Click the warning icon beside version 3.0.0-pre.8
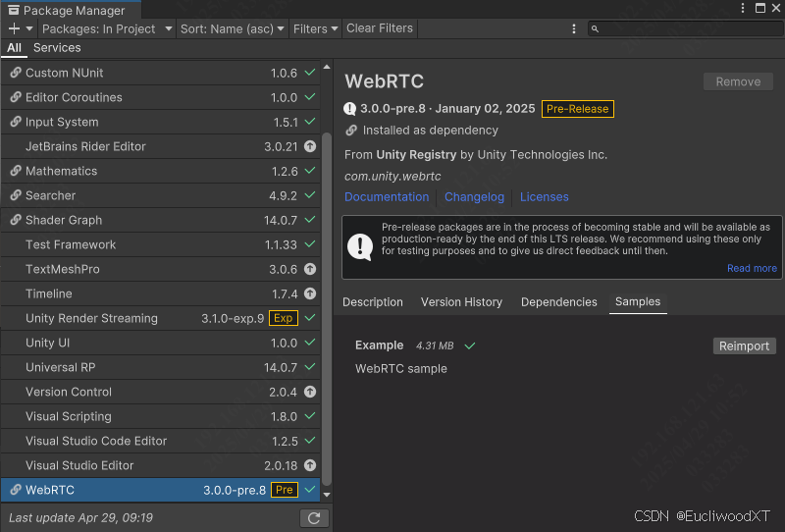 click(x=349, y=109)
